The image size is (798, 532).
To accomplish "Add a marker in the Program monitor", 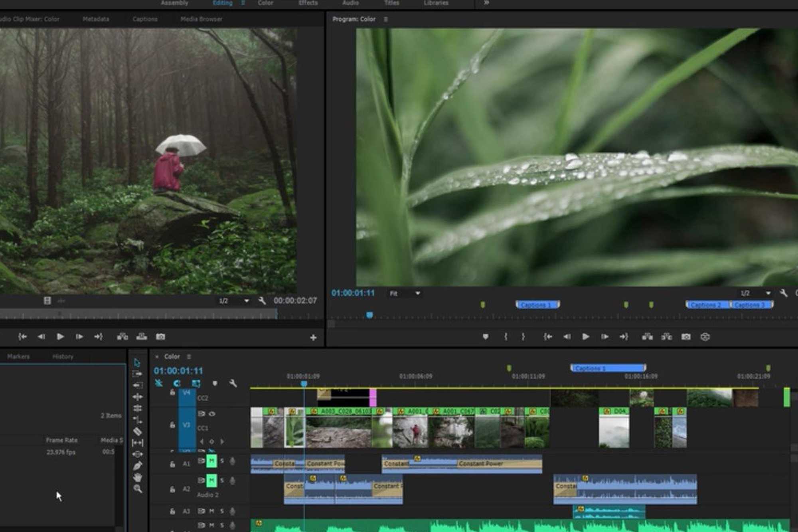I will pyautogui.click(x=485, y=337).
